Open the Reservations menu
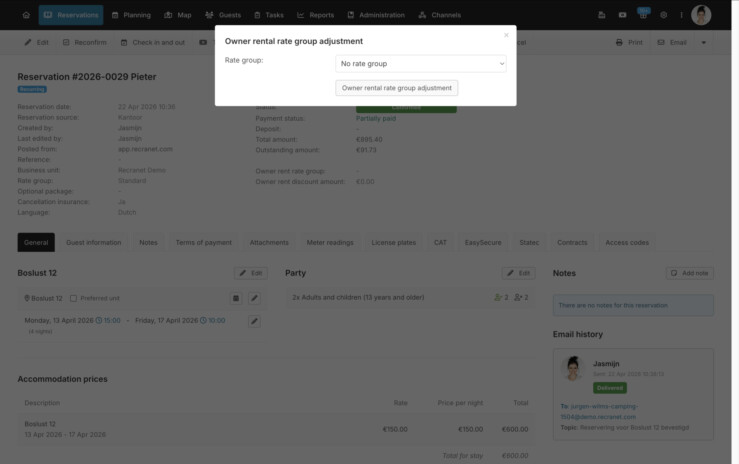 [x=71, y=15]
